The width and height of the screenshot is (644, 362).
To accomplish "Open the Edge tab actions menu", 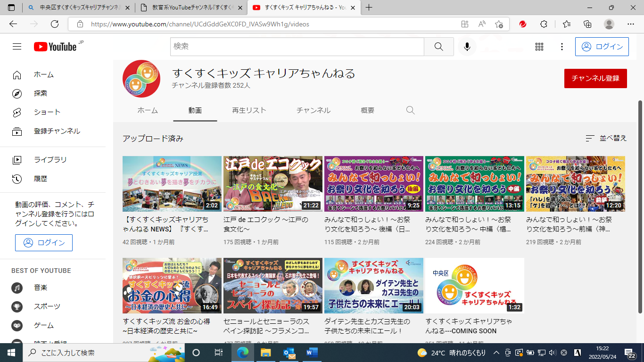I will tap(11, 8).
